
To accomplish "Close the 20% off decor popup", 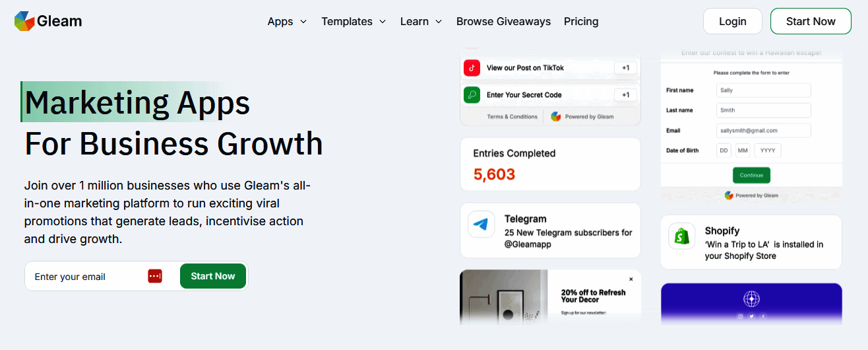I will 631,279.
